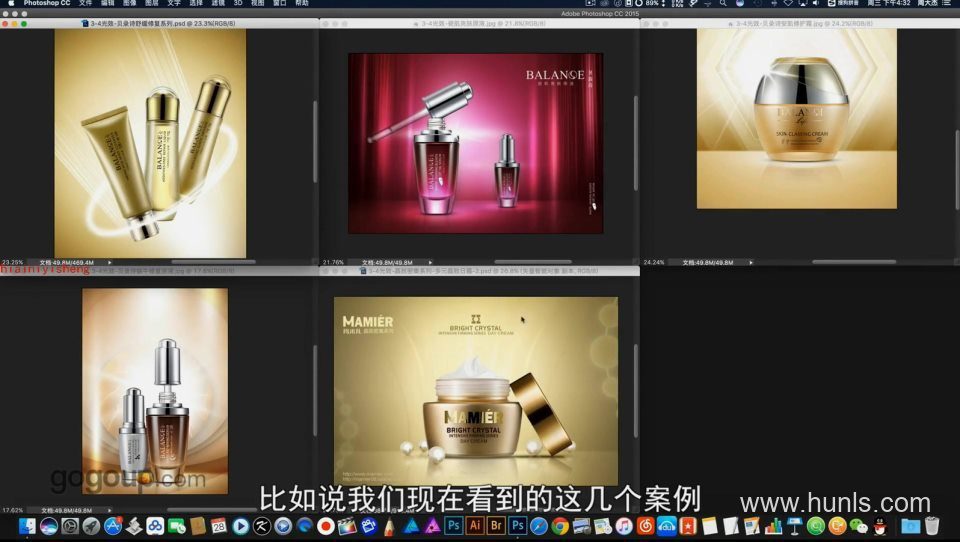Viewport: 960px width, 542px height.
Task: Open FaceTime green icon in dock
Action: coord(177,526)
